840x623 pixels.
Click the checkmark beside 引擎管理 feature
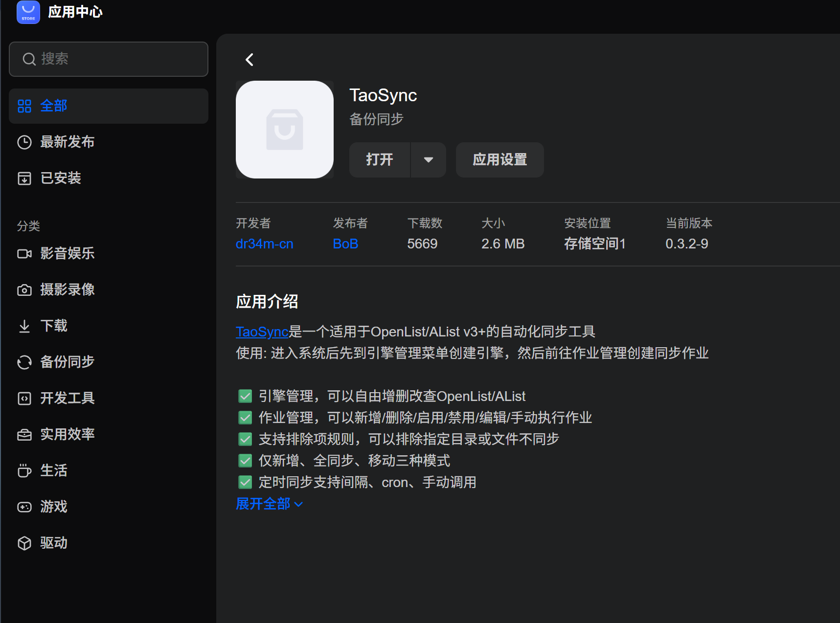pyautogui.click(x=245, y=396)
